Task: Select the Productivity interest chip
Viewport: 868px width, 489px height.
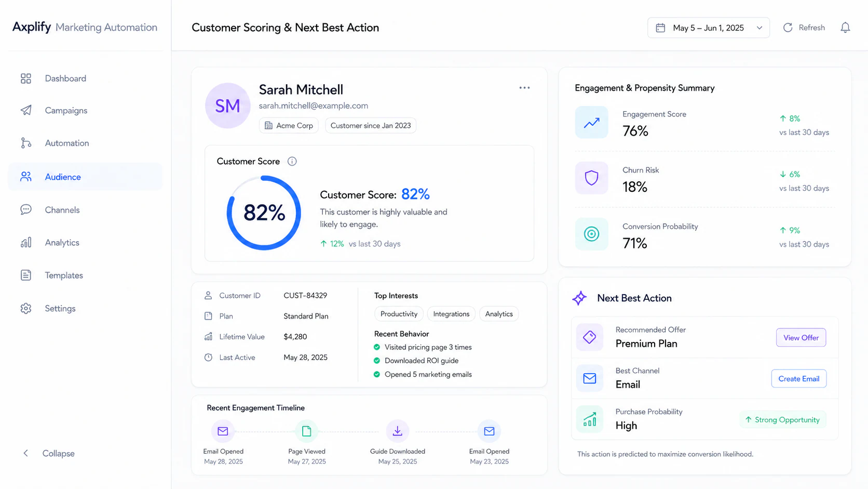Action: 399,314
